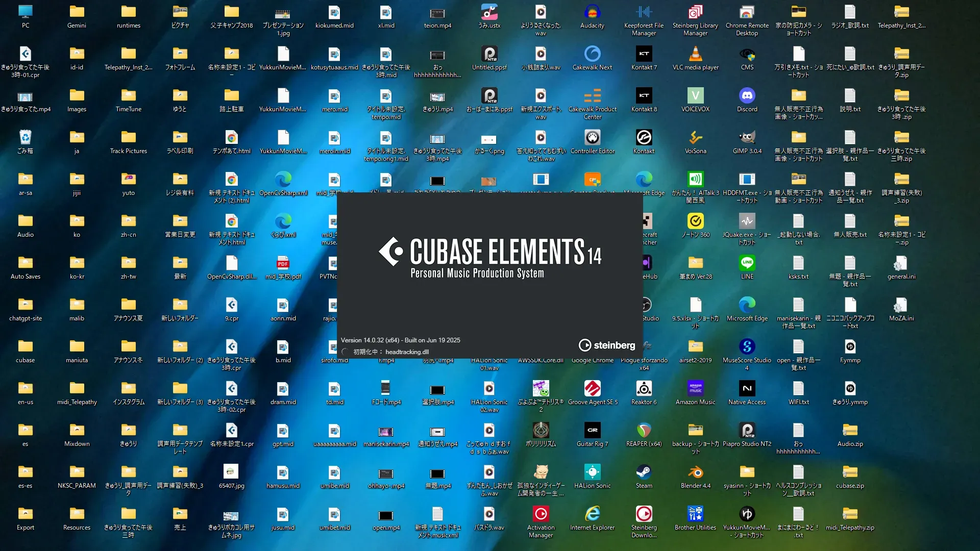Click the VOICEVOX desktop icon
Viewport: 980px width, 551px height.
(695, 96)
